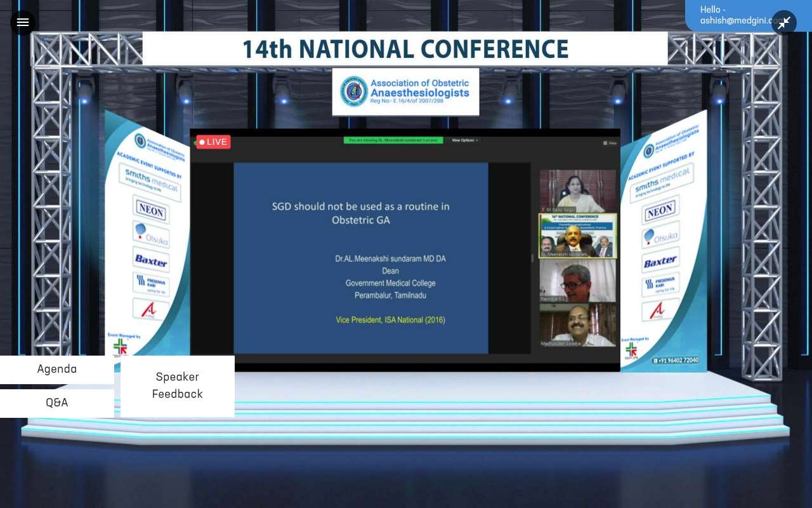
Task: Click the presentation slide in the live stream
Action: (360, 257)
